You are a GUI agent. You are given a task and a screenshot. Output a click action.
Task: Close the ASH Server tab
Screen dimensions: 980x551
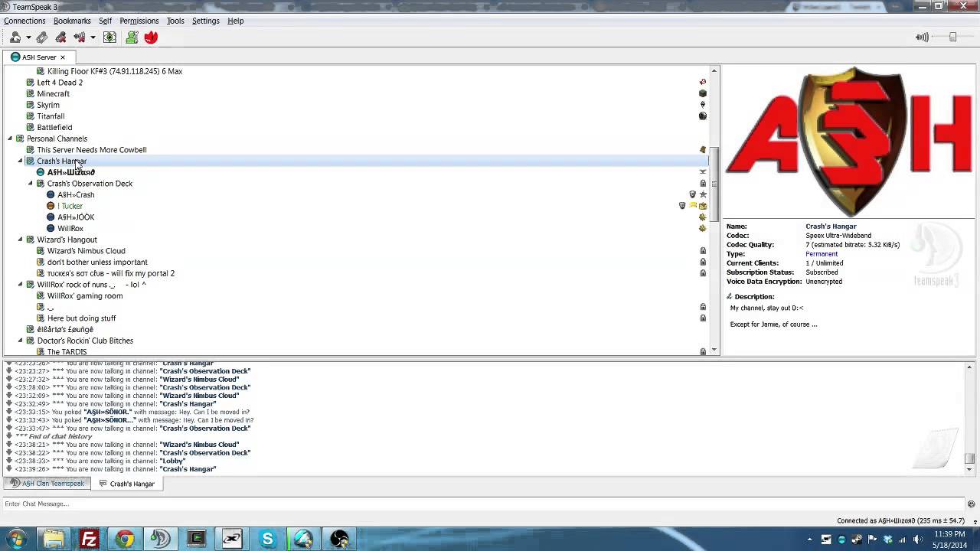pyautogui.click(x=63, y=57)
